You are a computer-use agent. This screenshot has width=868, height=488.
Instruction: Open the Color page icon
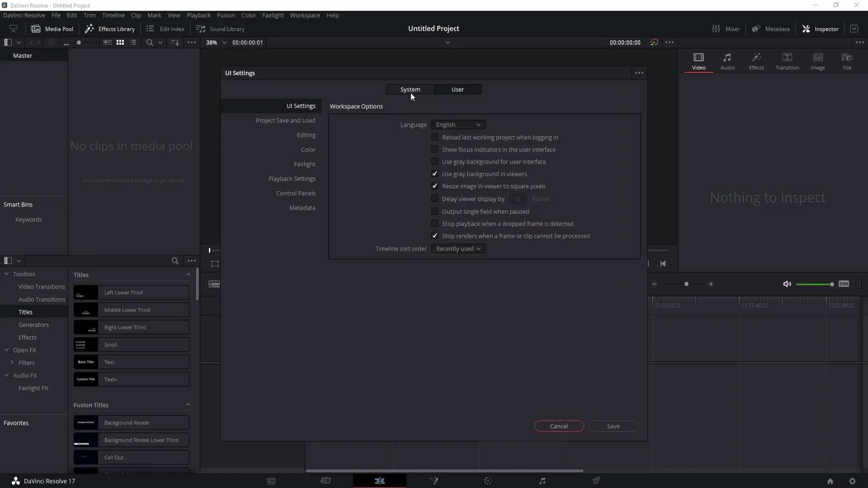click(x=488, y=481)
